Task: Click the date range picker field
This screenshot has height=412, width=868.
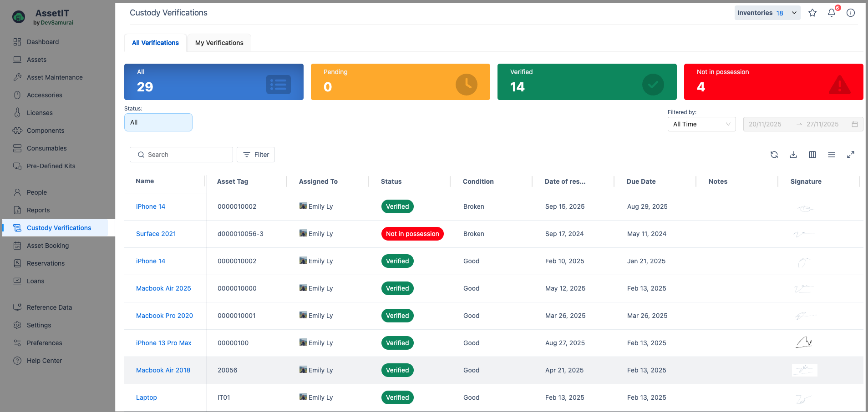Action: coord(802,124)
